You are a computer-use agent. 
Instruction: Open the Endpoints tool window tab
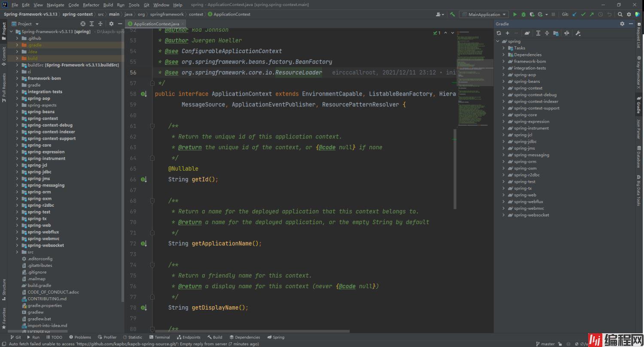pyautogui.click(x=188, y=337)
